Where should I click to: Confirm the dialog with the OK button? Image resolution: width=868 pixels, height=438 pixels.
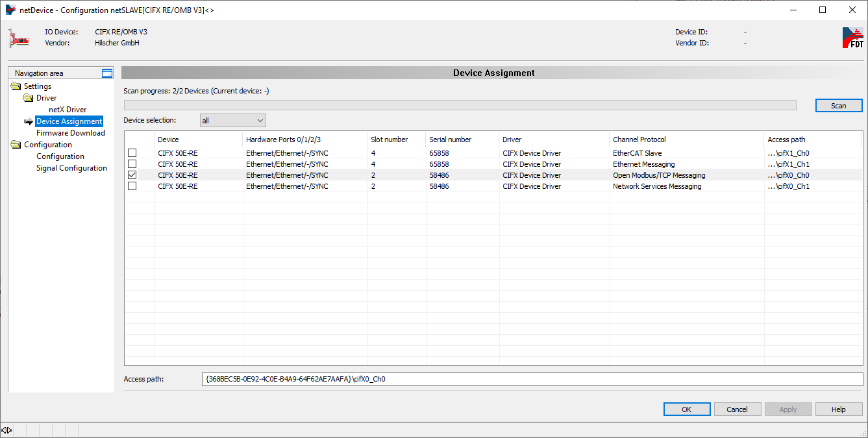point(686,409)
